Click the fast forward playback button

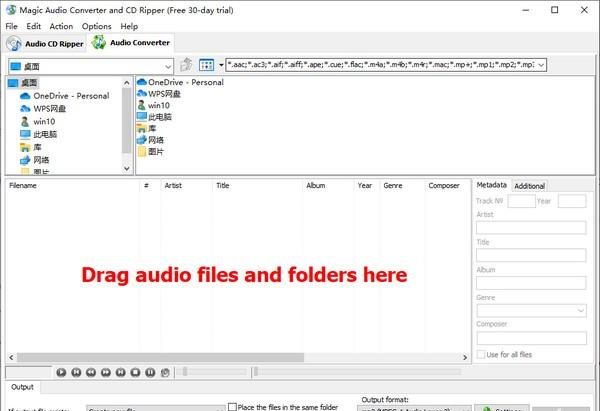coord(106,372)
